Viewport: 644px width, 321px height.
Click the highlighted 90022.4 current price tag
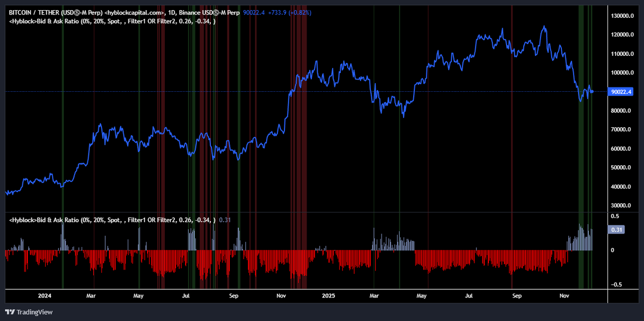[x=621, y=92]
